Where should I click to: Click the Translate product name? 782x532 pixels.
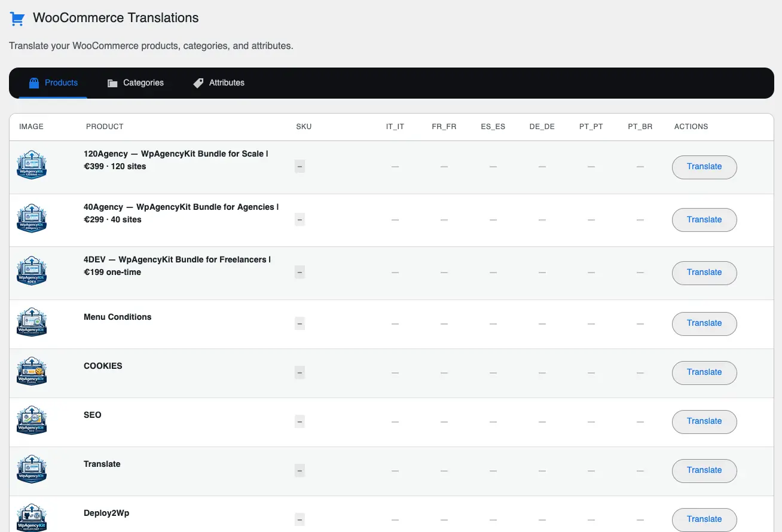pyautogui.click(x=102, y=464)
